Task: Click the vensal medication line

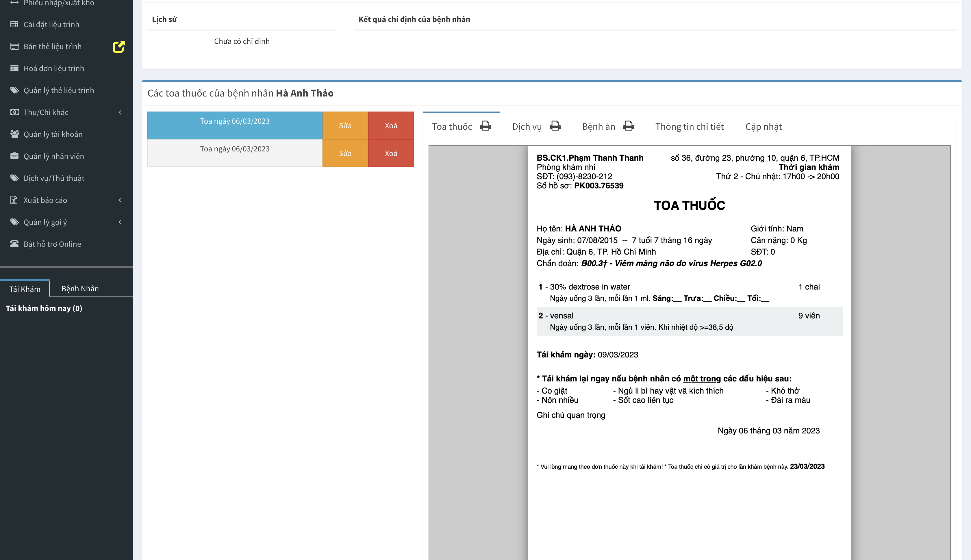Action: click(x=562, y=316)
